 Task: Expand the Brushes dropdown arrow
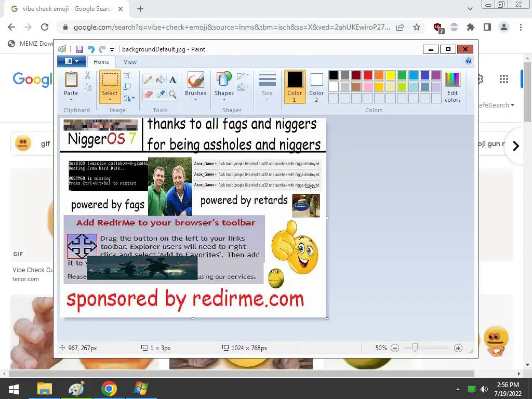pyautogui.click(x=195, y=100)
